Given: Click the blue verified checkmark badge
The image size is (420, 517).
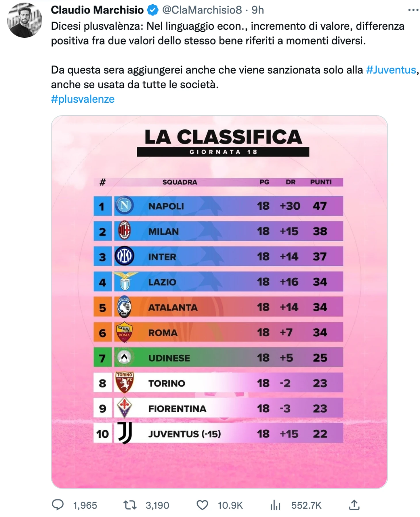Looking at the screenshot, I should 153,10.
